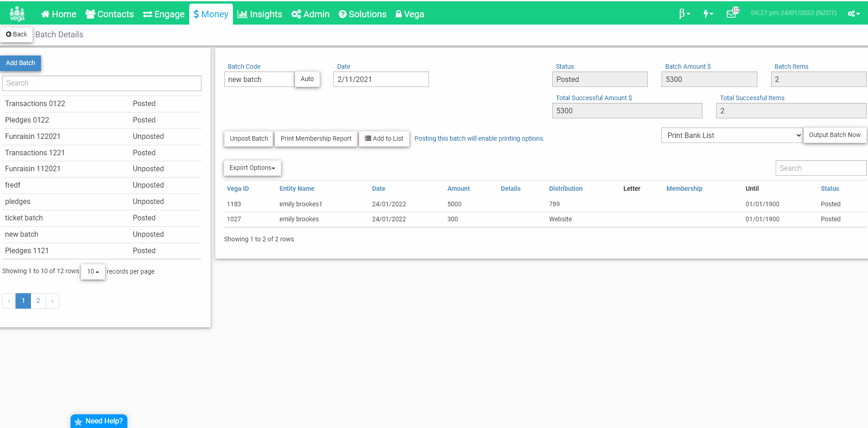This screenshot has height=428, width=868.
Task: Open the Insights menu
Action: pyautogui.click(x=260, y=14)
